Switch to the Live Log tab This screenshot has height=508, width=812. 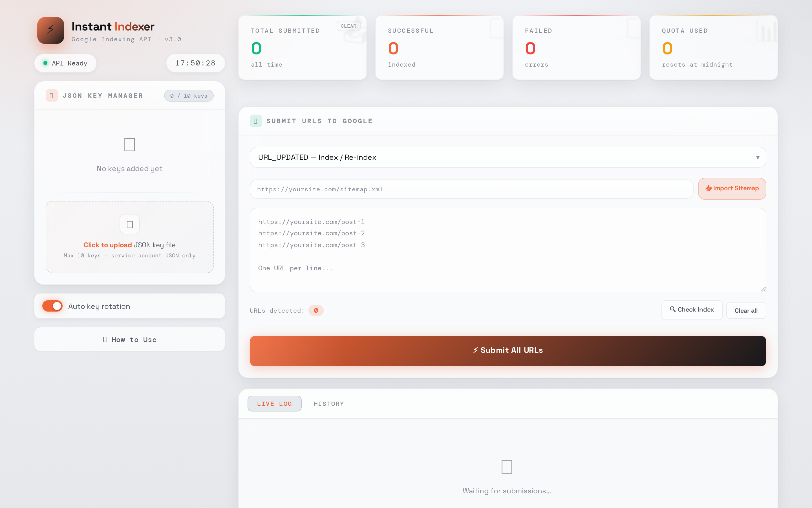274,404
